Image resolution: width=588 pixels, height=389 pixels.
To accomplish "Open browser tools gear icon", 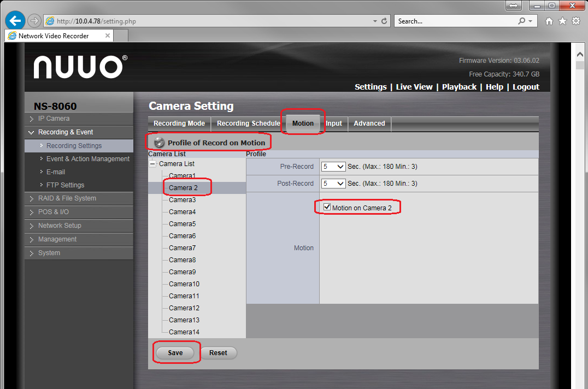I will pos(575,21).
